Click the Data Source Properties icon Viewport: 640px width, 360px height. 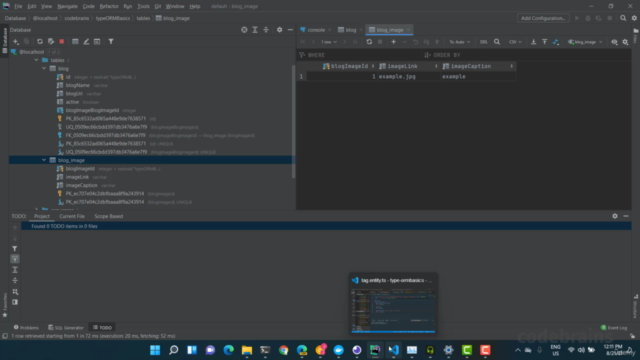coord(51,42)
